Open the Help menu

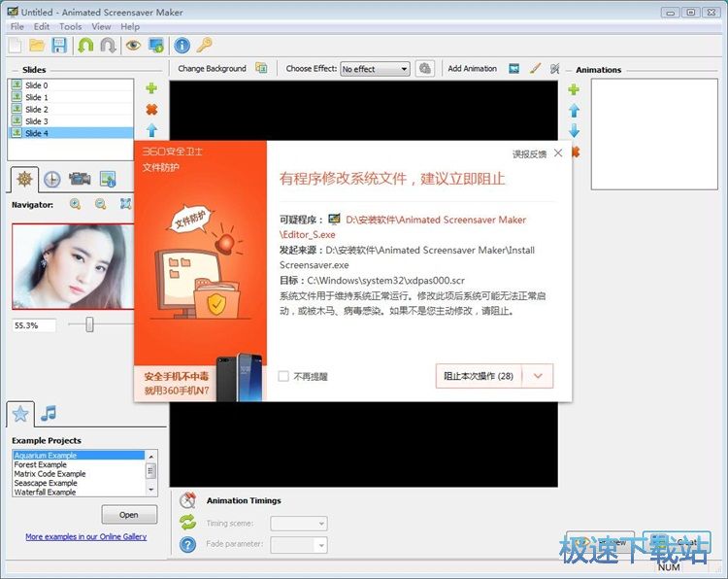click(130, 26)
